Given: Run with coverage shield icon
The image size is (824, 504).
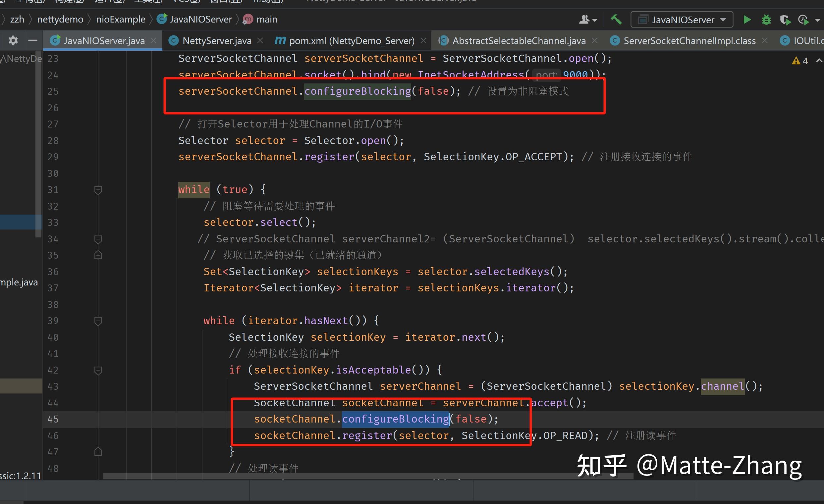Looking at the screenshot, I should tap(785, 20).
